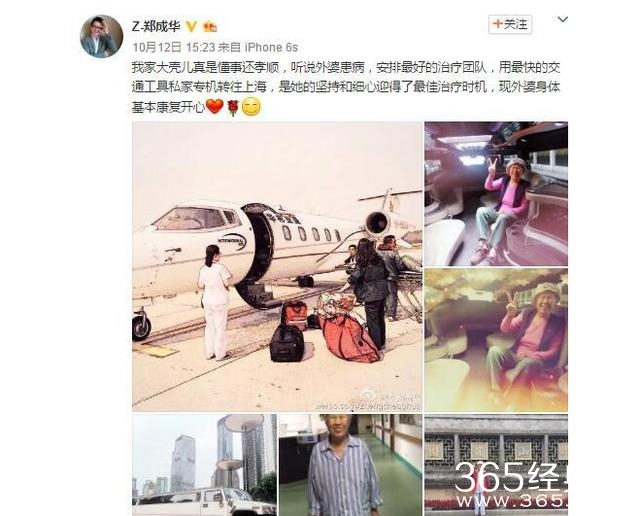Open the vintage-filtered grandmother photo
Image resolution: width=640 pixels, height=516 pixels.
(x=496, y=340)
